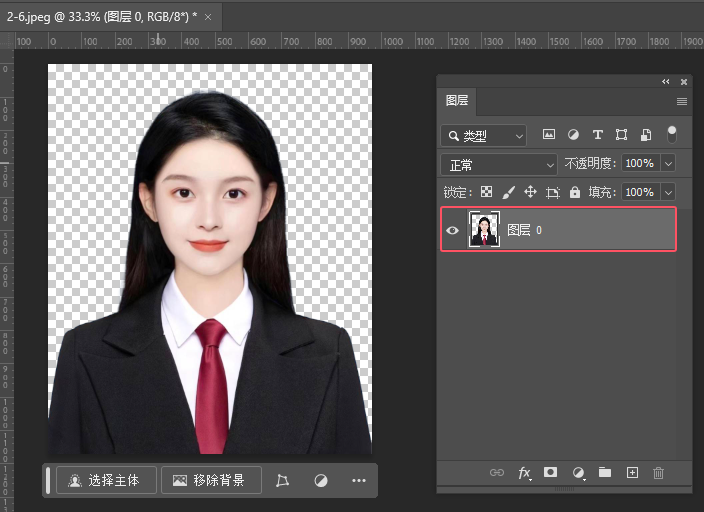
Task: Toggle lock transparent pixels
Action: click(487, 192)
